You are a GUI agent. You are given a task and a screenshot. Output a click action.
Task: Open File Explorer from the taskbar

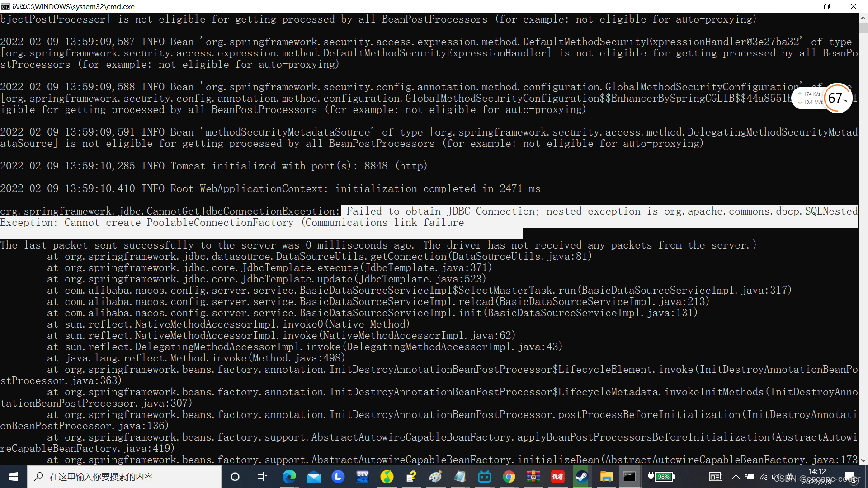(606, 477)
